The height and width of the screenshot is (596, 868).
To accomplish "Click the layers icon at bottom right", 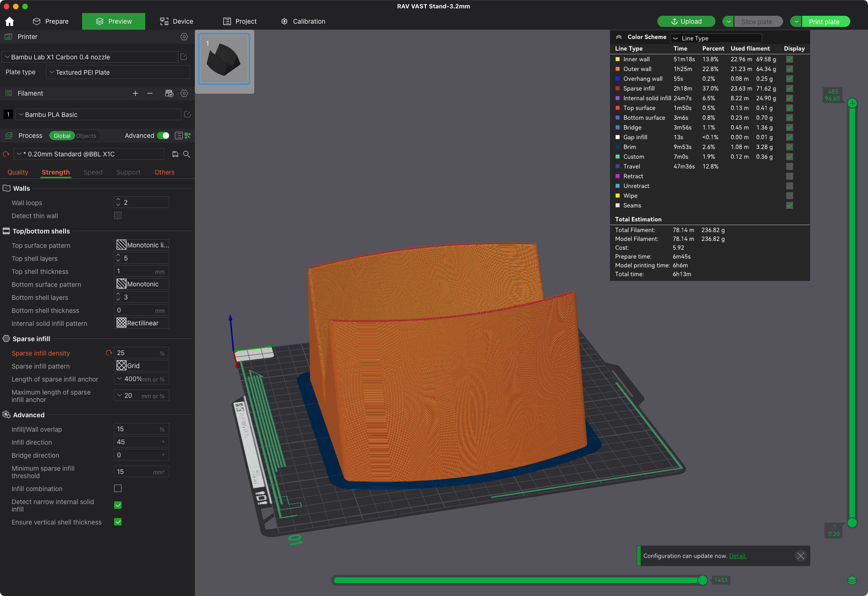I will (x=852, y=580).
